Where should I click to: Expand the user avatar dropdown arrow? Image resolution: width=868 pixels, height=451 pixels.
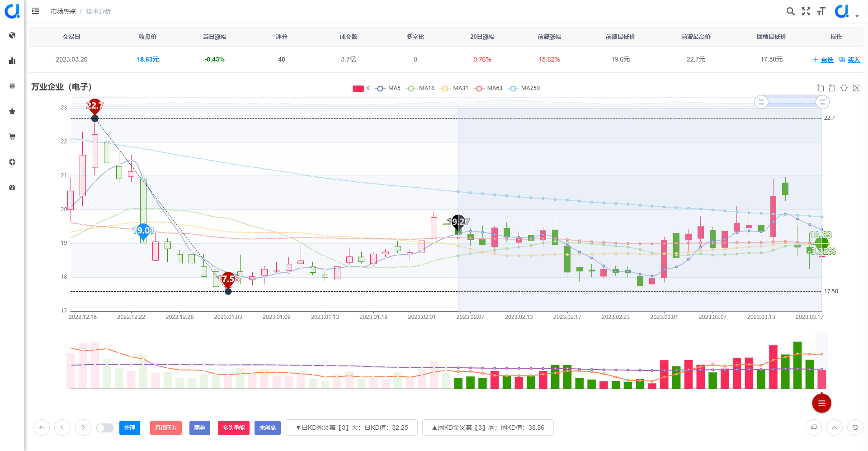click(x=857, y=16)
